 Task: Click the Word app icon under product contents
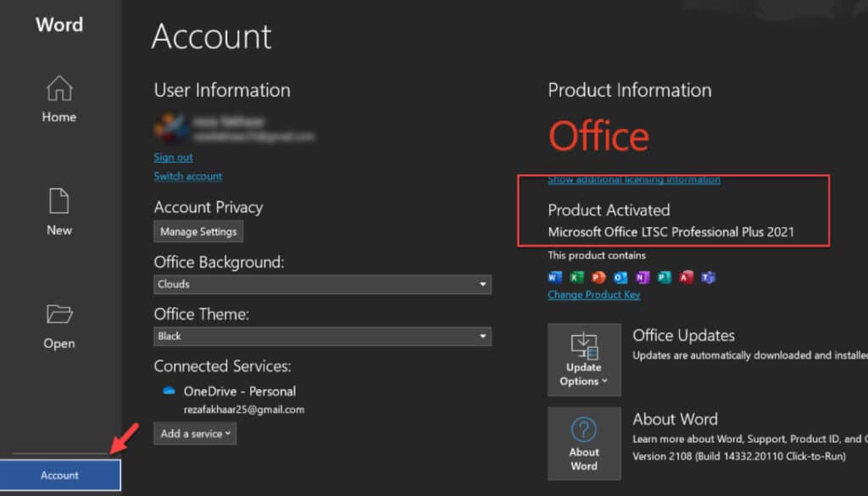(x=554, y=276)
